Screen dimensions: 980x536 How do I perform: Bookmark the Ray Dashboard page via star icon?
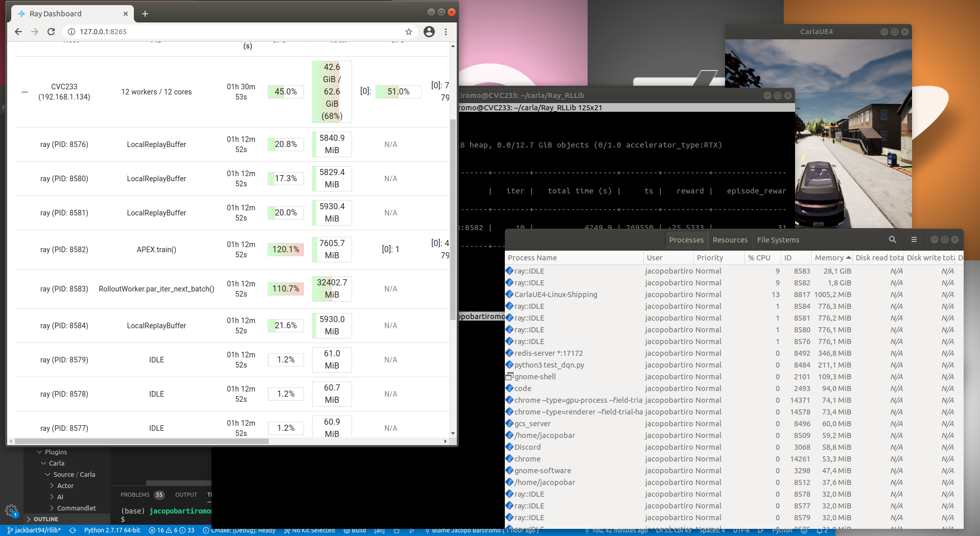(408, 32)
